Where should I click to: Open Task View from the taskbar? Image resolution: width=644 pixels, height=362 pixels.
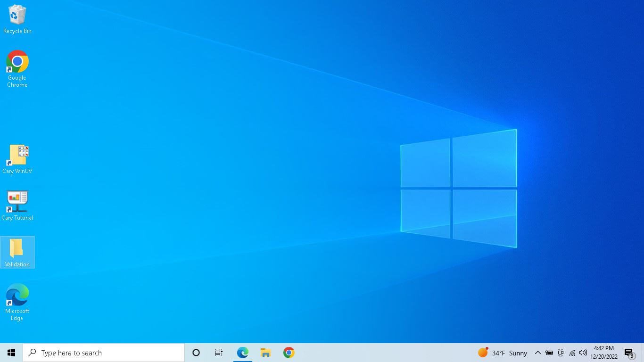pos(219,353)
